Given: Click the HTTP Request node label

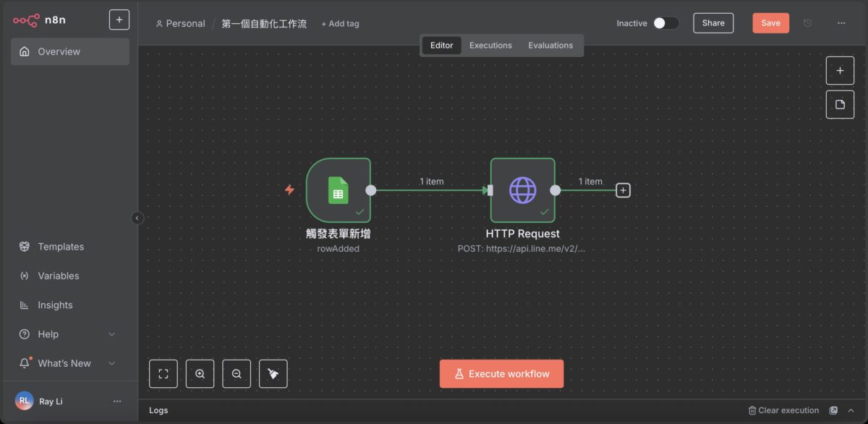Looking at the screenshot, I should click(523, 234).
